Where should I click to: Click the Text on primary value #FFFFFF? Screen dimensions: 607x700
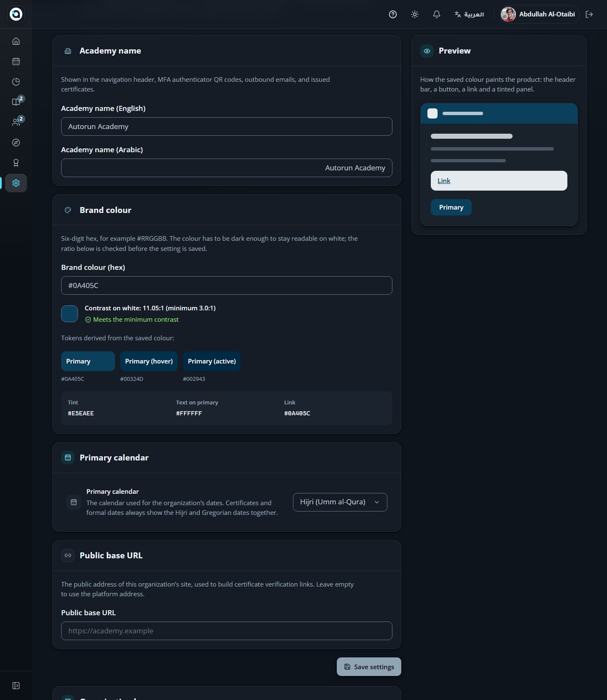tap(189, 413)
